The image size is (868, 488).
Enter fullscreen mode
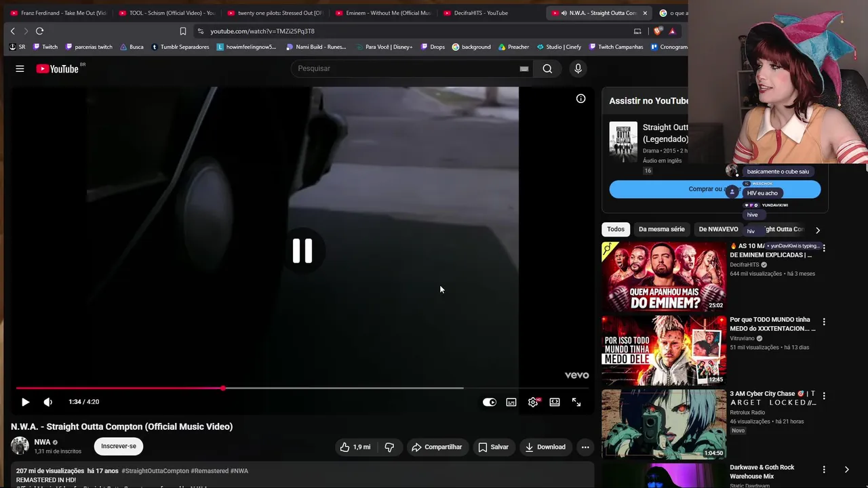[576, 402]
